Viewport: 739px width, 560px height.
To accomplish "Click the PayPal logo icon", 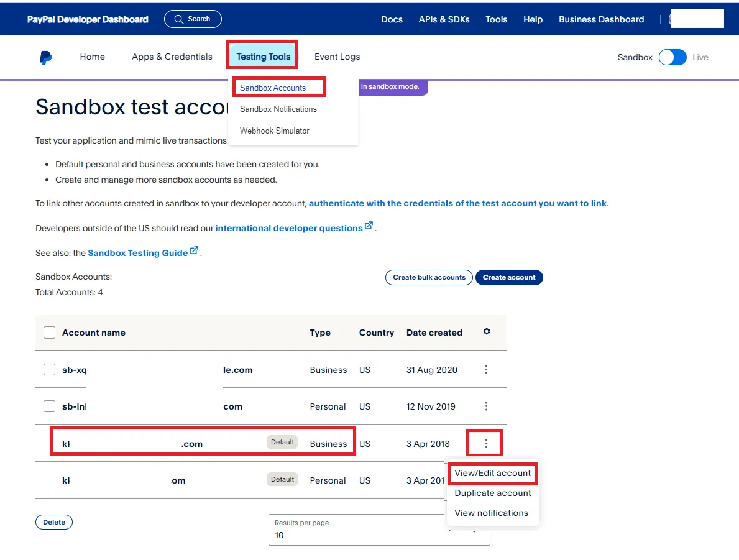I will (x=45, y=58).
